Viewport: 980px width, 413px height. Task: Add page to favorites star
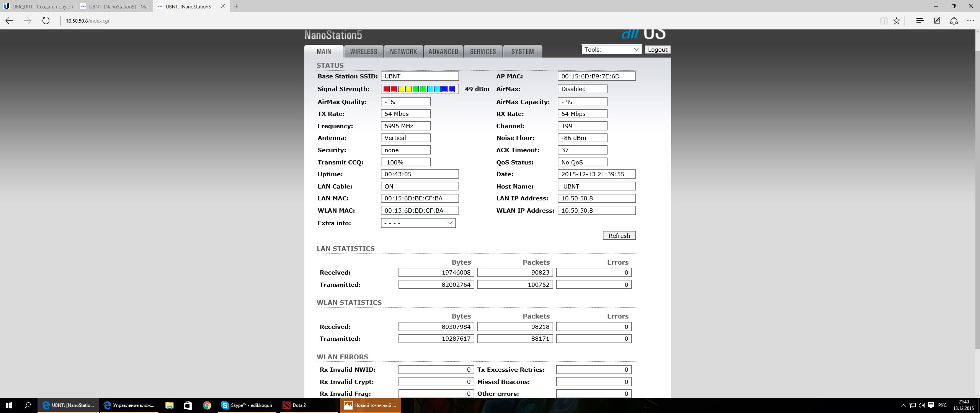[897, 21]
